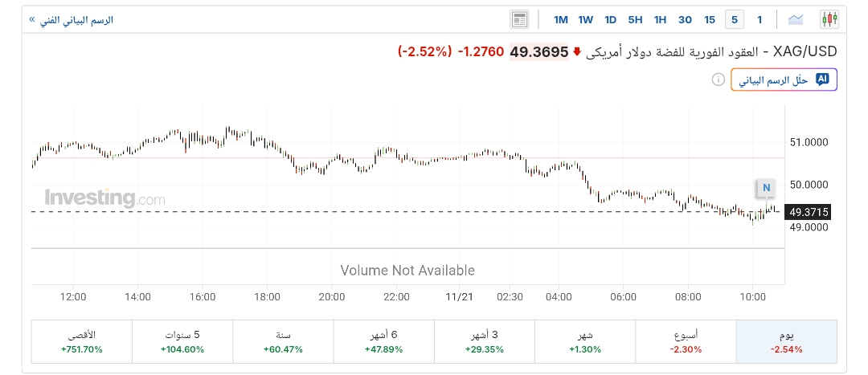Viewport: 868px width, 375px height.
Task: Select the 30 minute timeframe
Action: [685, 19]
